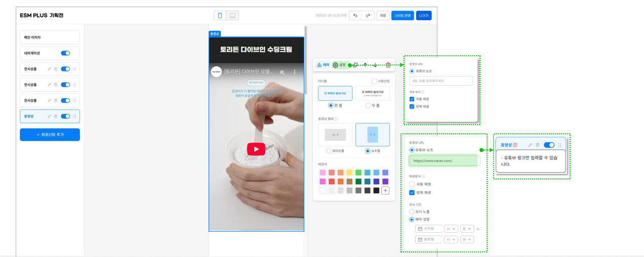Click pencil icon in 동영상 warning callout

pyautogui.click(x=530, y=145)
